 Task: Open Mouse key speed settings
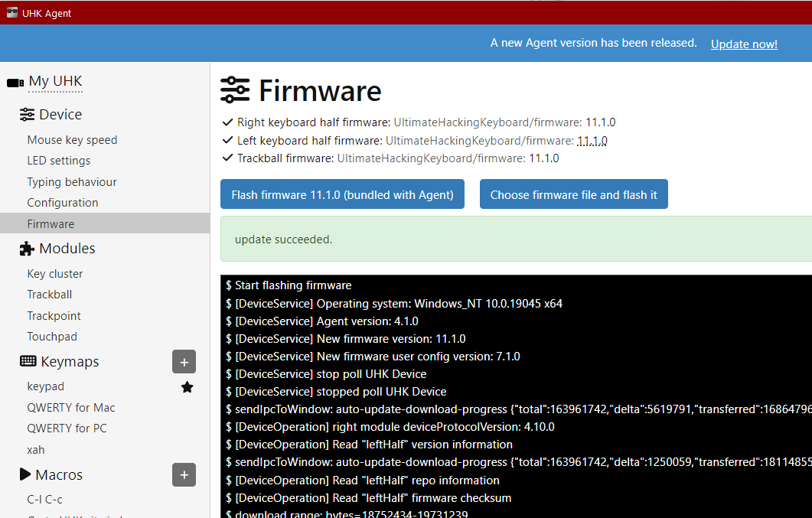[72, 140]
